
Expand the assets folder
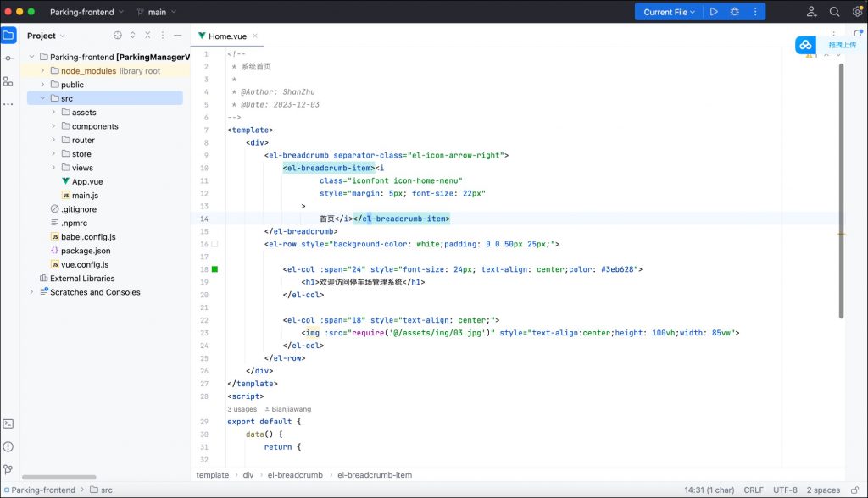click(x=53, y=113)
